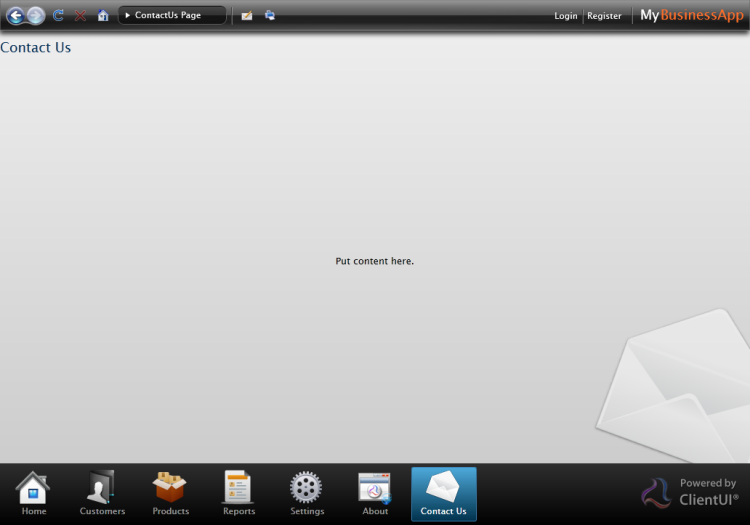Open Home in bottom navigation bar

pos(33,493)
